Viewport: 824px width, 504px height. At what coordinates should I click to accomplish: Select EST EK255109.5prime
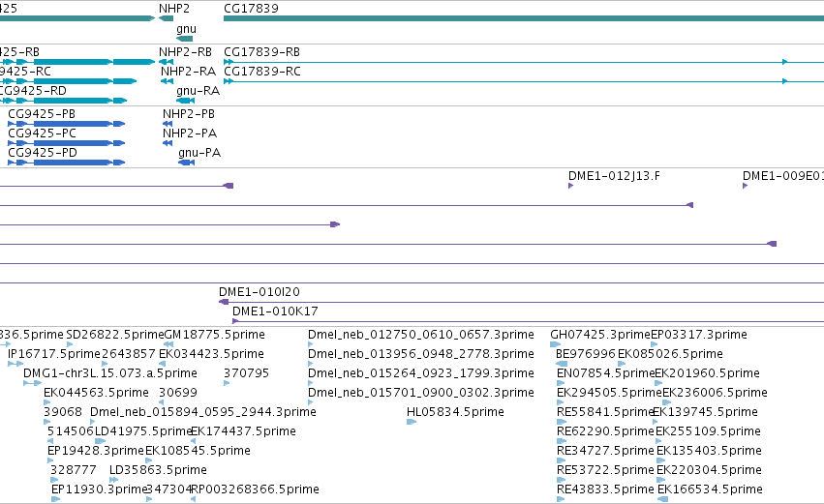[x=709, y=431]
